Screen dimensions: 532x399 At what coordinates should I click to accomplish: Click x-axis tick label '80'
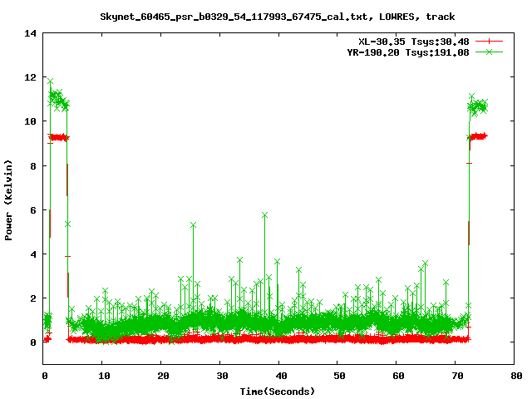click(x=516, y=376)
